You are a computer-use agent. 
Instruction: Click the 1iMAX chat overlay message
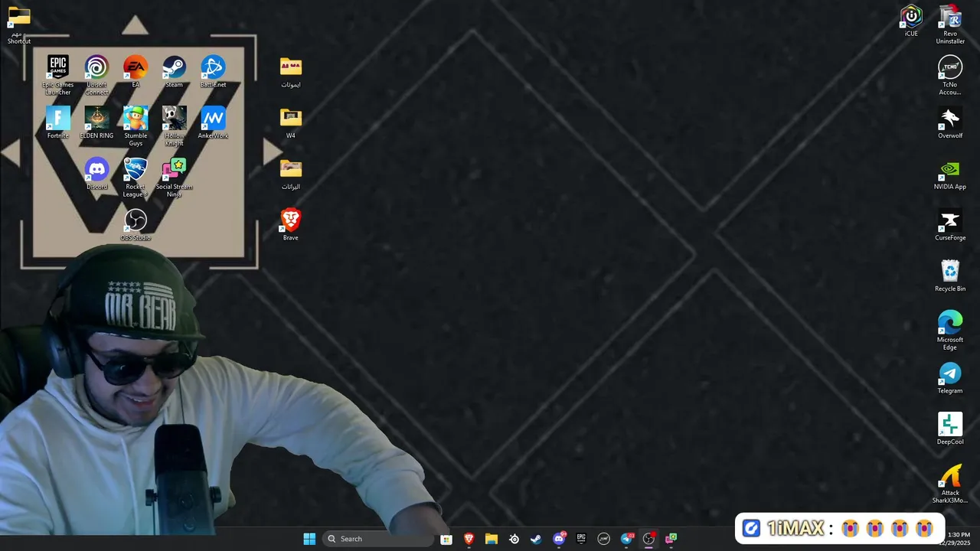point(840,528)
